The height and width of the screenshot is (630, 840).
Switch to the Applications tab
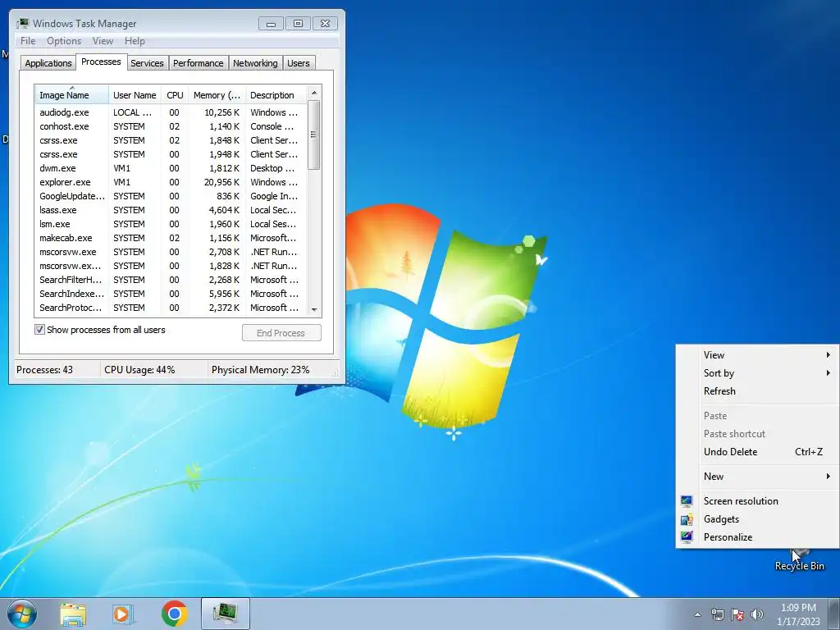point(48,63)
